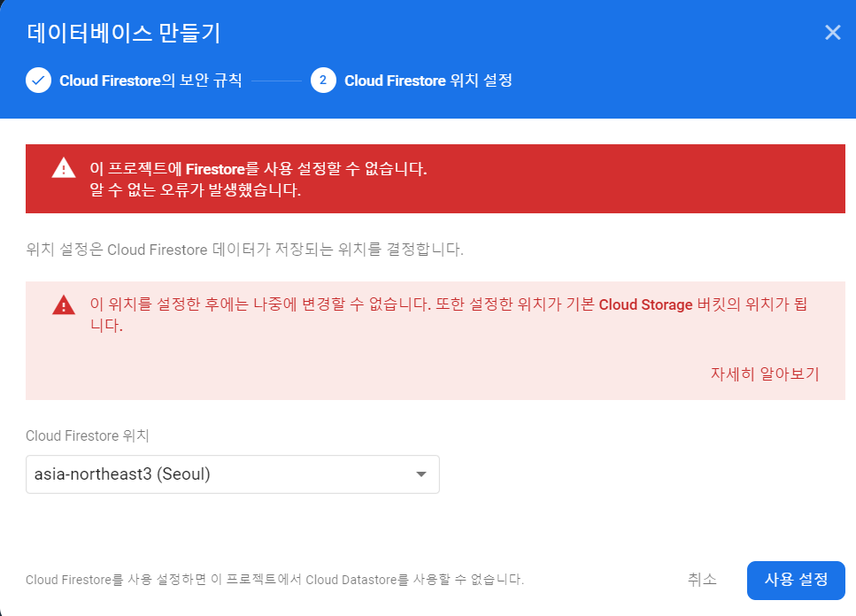The width and height of the screenshot is (856, 616).
Task: Click the Cloud Datastore notice text
Action: (x=274, y=580)
